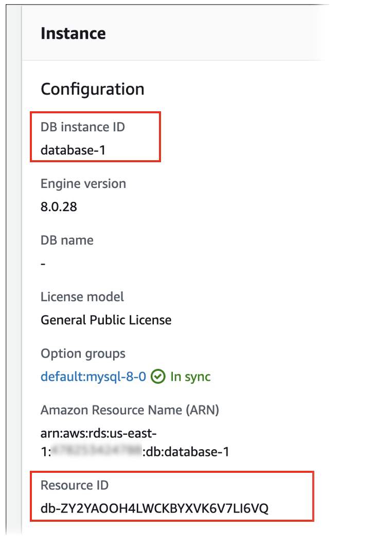The width and height of the screenshot is (392, 547).
Task: Click the dash value under DB name
Action: click(43, 264)
